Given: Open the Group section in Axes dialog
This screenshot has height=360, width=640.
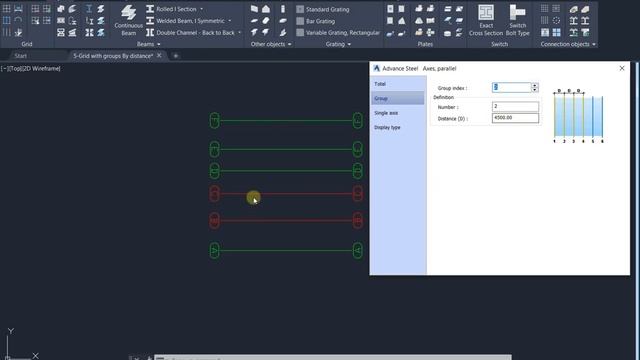Looking at the screenshot, I should [398, 98].
